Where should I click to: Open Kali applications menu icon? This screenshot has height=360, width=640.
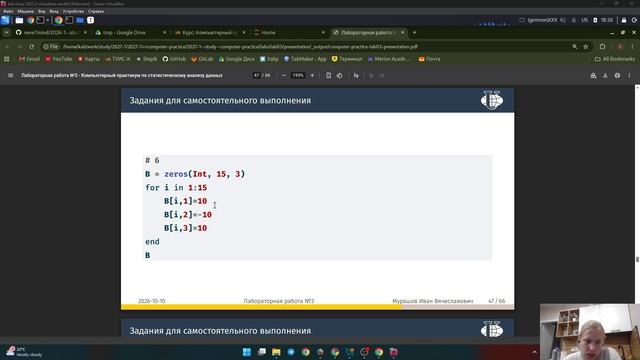point(5,20)
